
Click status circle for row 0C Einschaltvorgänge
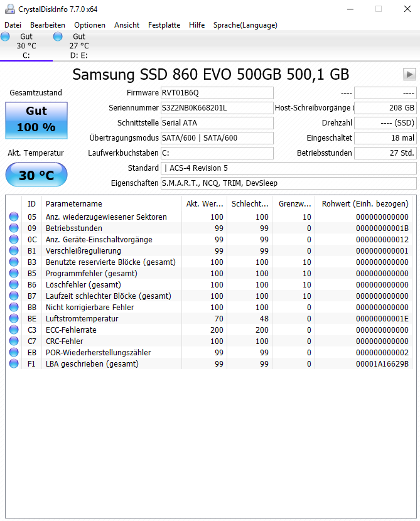click(x=14, y=239)
